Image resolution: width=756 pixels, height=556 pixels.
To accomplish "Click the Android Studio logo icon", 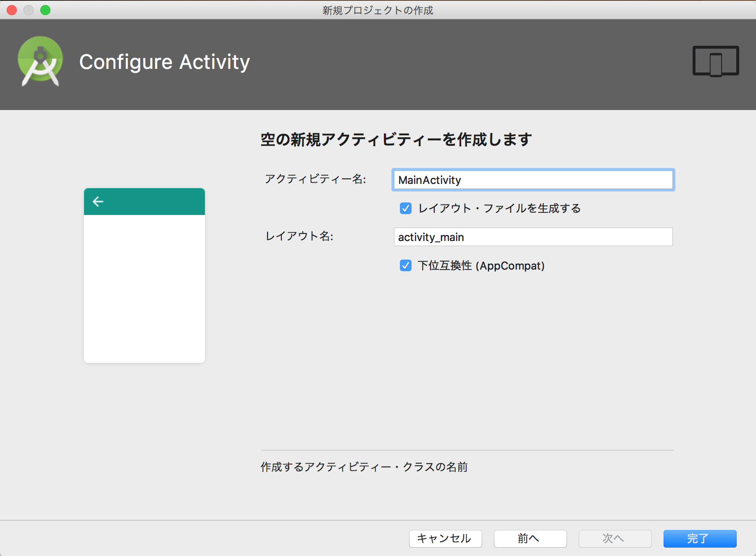I will click(x=40, y=61).
